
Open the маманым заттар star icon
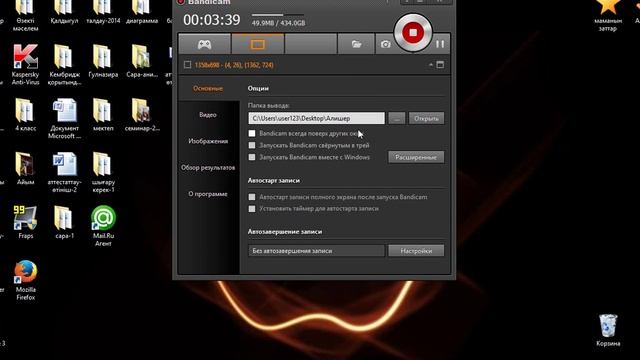(608, 16)
